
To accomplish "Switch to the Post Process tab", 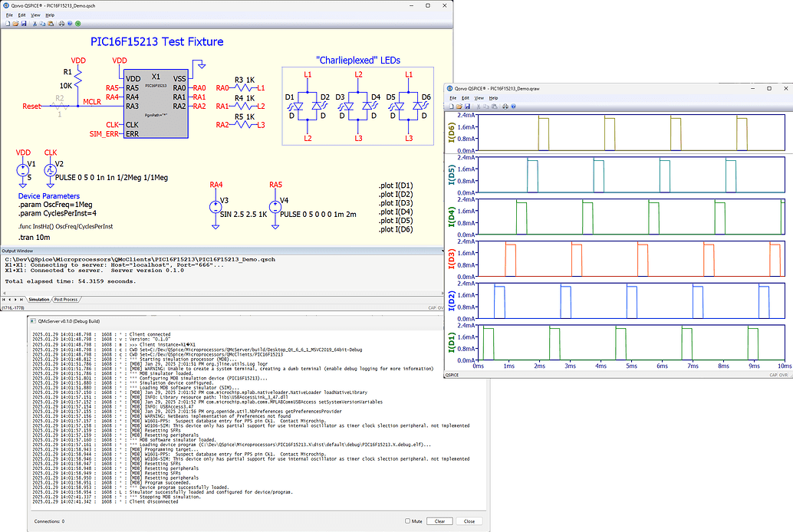I will point(65,299).
